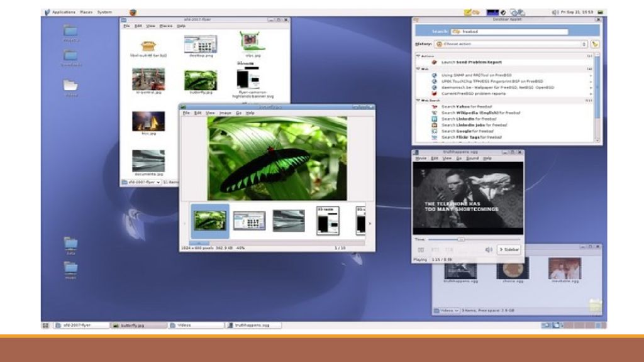Image resolution: width=644 pixels, height=362 pixels.
Task: Click the Time seek slider in the video player
Action: tap(474, 239)
